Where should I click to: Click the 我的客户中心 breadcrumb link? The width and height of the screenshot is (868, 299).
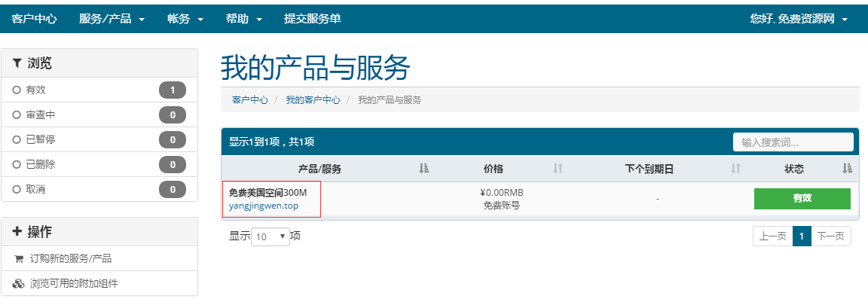(x=313, y=99)
